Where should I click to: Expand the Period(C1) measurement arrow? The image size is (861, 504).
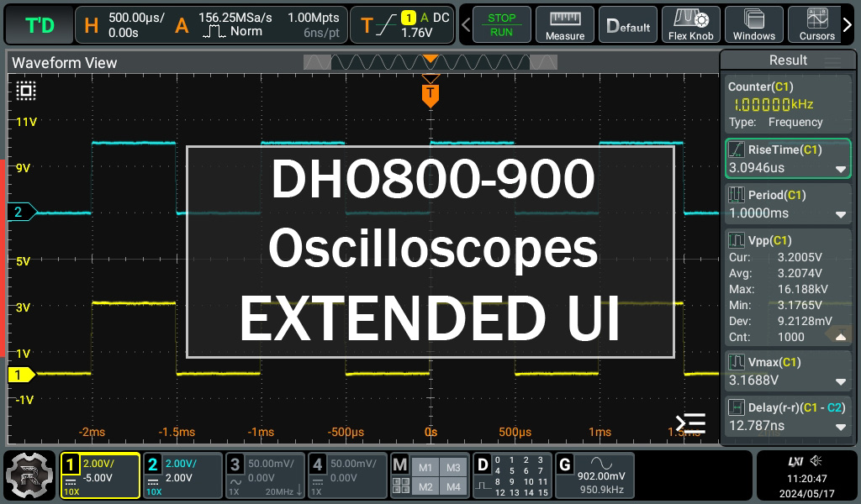pyautogui.click(x=840, y=215)
